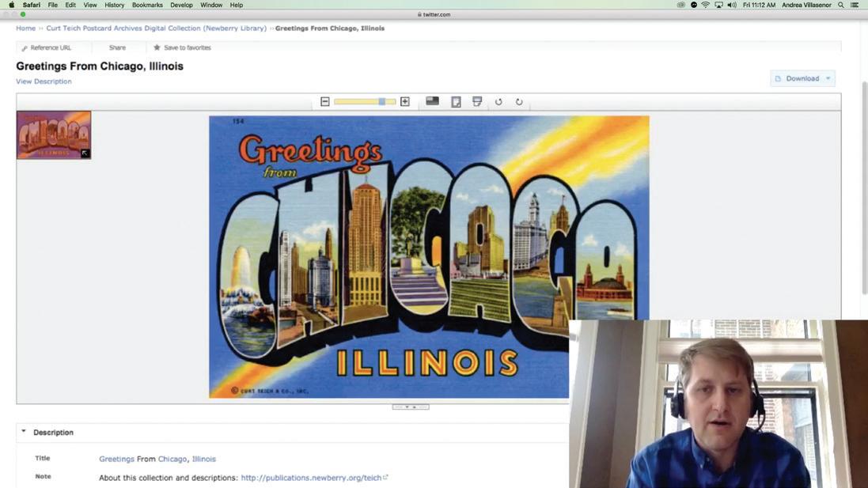Select the maximum resolution view icon
Screen dimensions: 868x488
(432, 101)
